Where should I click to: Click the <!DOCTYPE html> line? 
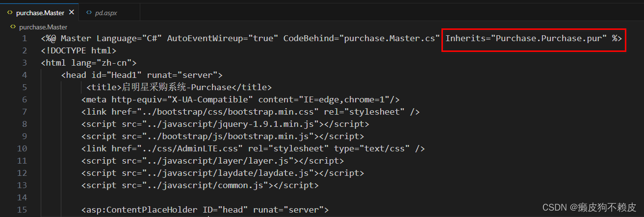tap(78, 50)
